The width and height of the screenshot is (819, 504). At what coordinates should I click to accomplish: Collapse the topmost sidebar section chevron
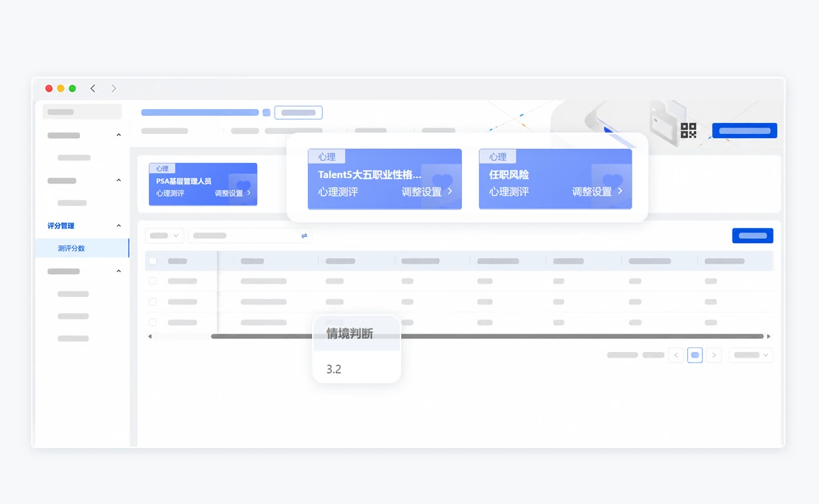(119, 135)
